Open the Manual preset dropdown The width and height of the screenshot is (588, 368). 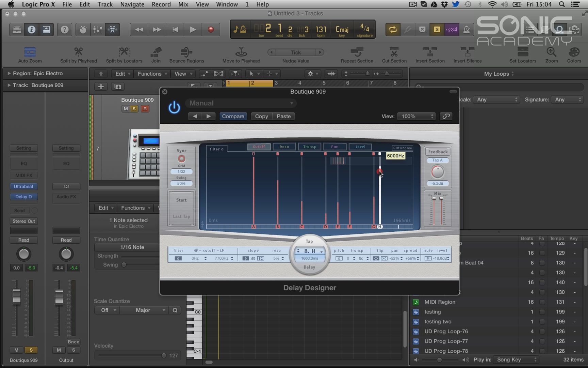tap(241, 103)
